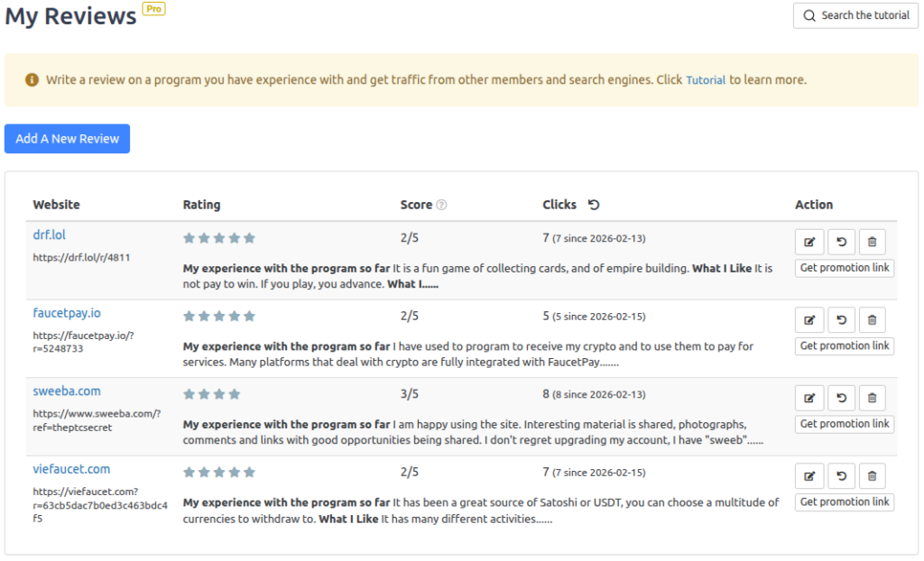Edit the faucetpay.io review
924x561 pixels.
[x=809, y=320]
